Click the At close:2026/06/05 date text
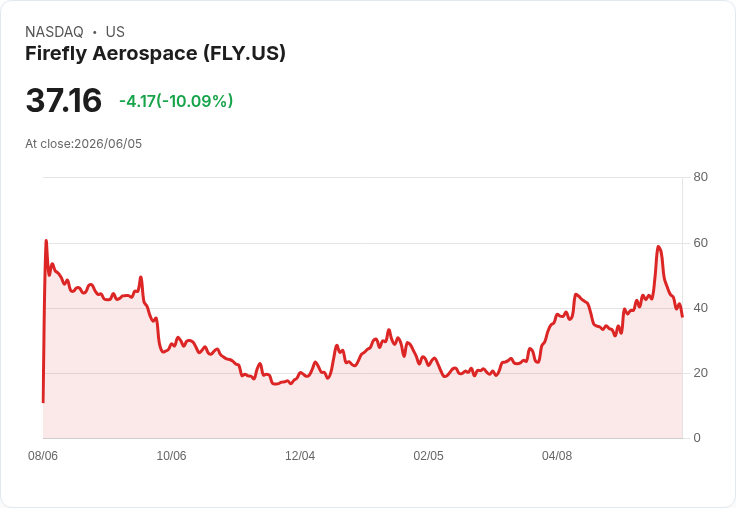 (x=84, y=144)
